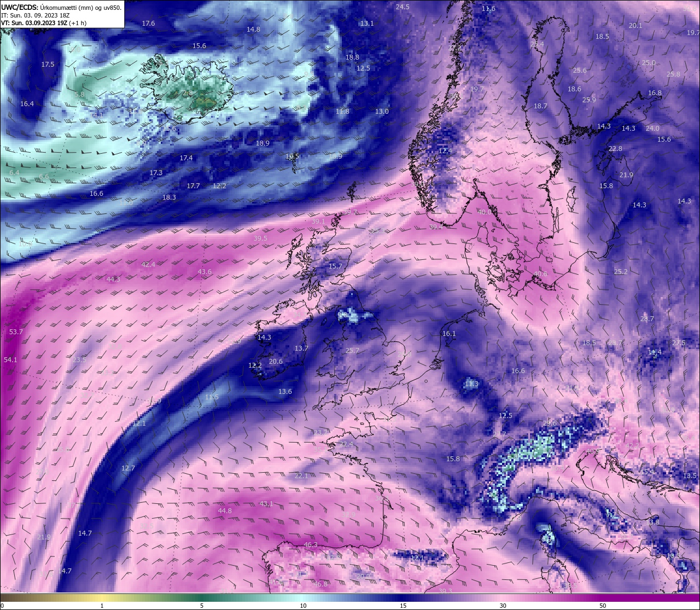This screenshot has height=610, width=700.
Task: Click the 15 mm label on the color scale
Action: coord(403,606)
